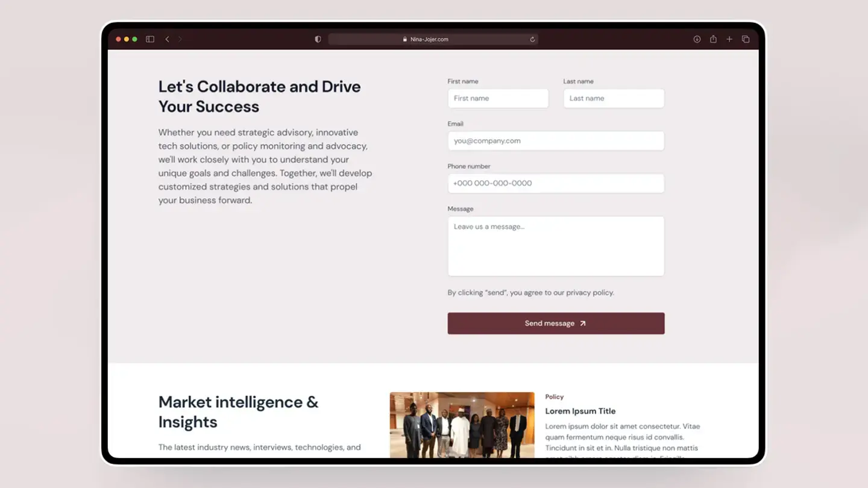
Task: Open the privacy shield icon
Action: pyautogui.click(x=318, y=39)
